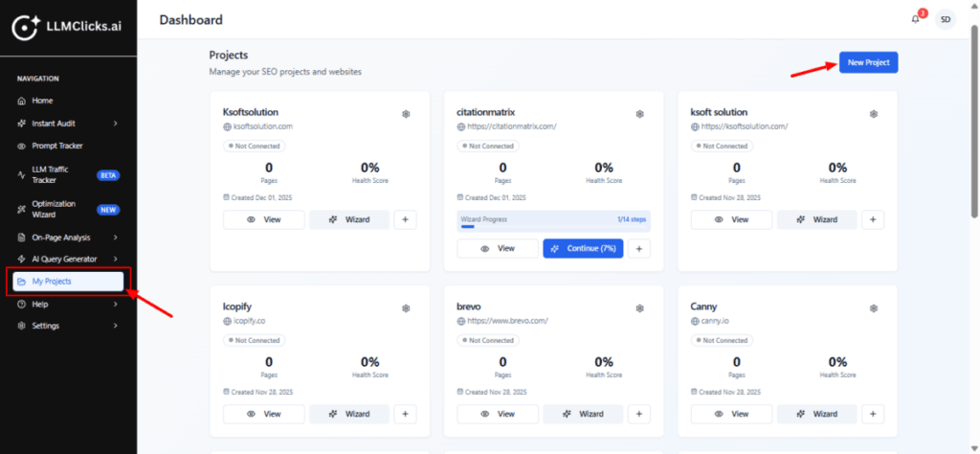
Task: Open the SD user avatar menu
Action: point(946,19)
